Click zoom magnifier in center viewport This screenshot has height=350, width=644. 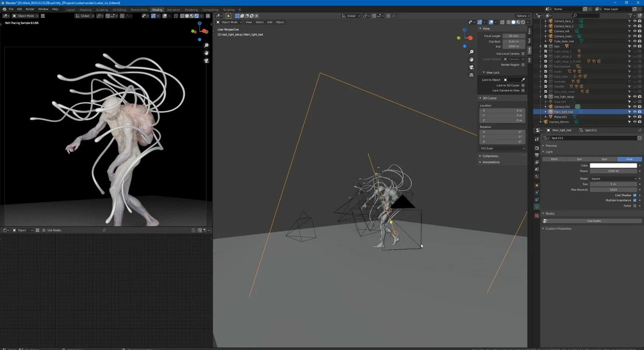pyautogui.click(x=472, y=52)
